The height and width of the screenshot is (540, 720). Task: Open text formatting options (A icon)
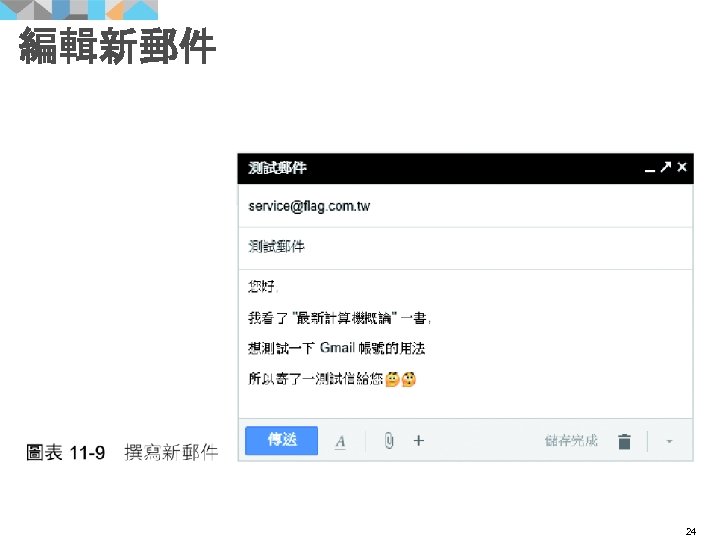coord(340,442)
